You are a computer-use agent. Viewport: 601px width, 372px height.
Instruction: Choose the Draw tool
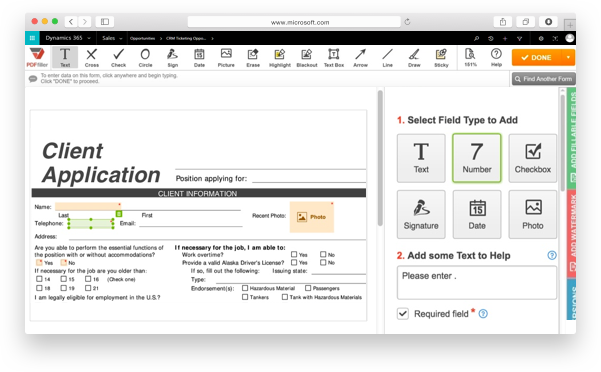(x=414, y=57)
